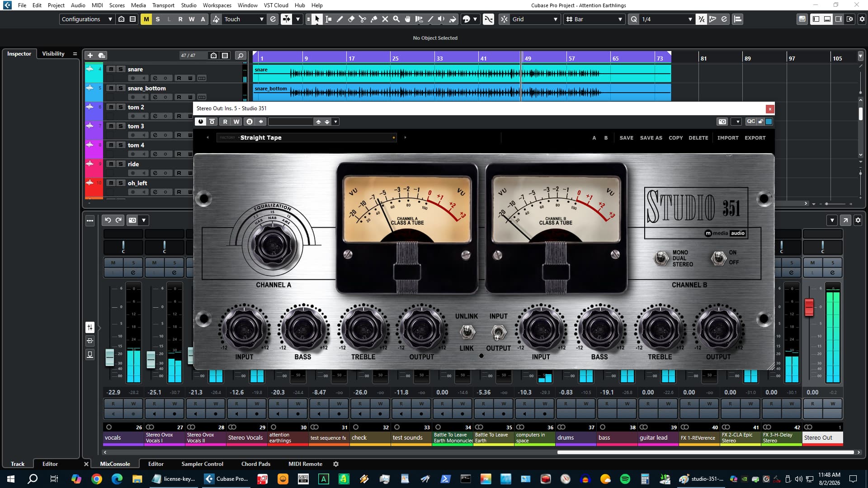
Task: Open File Explorer from the taskbar
Action: pos(137,479)
